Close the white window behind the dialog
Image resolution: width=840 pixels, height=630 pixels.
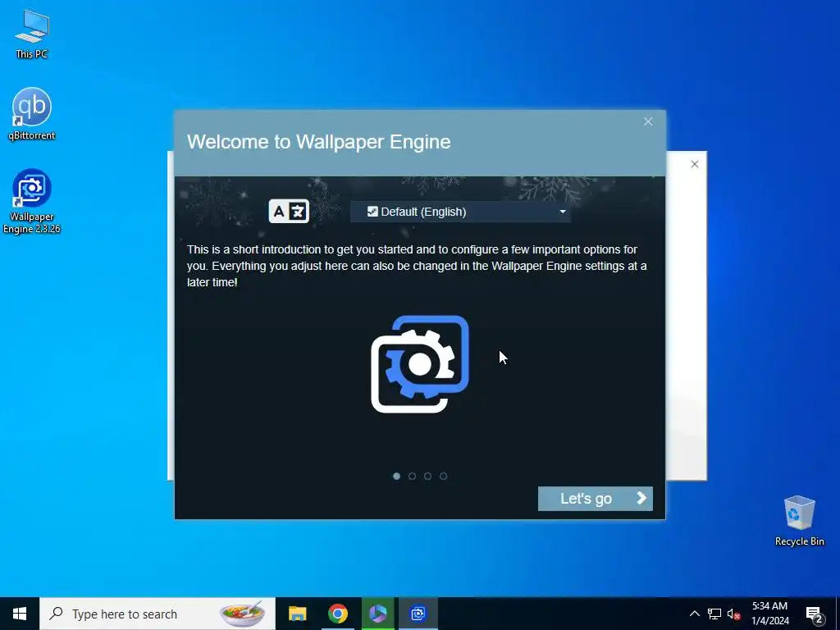coord(694,164)
